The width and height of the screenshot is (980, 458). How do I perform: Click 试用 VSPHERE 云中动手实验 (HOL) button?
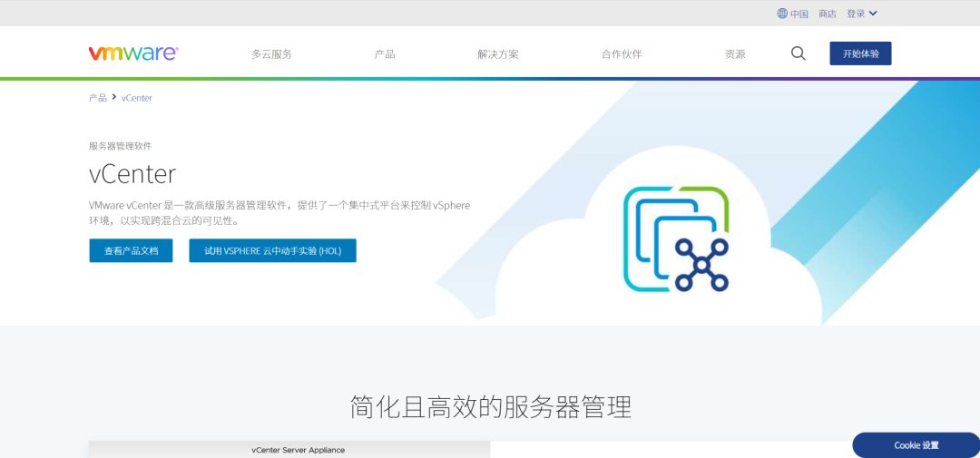click(272, 250)
